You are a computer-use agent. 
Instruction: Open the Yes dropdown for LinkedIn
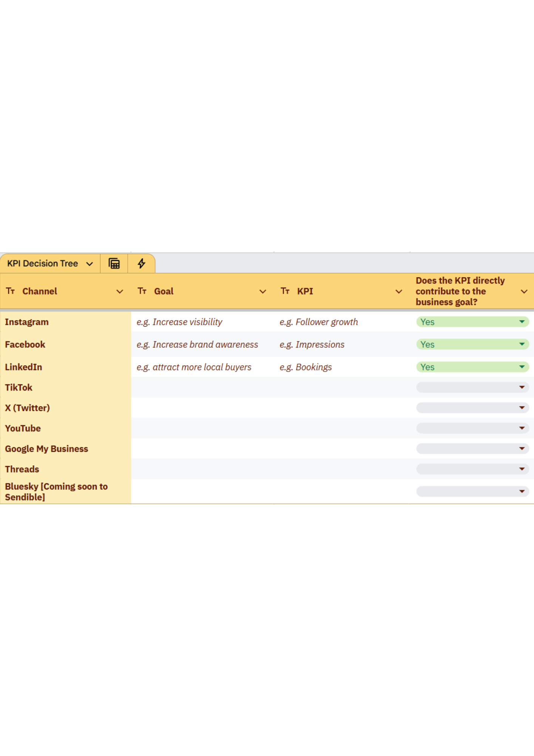click(x=522, y=367)
